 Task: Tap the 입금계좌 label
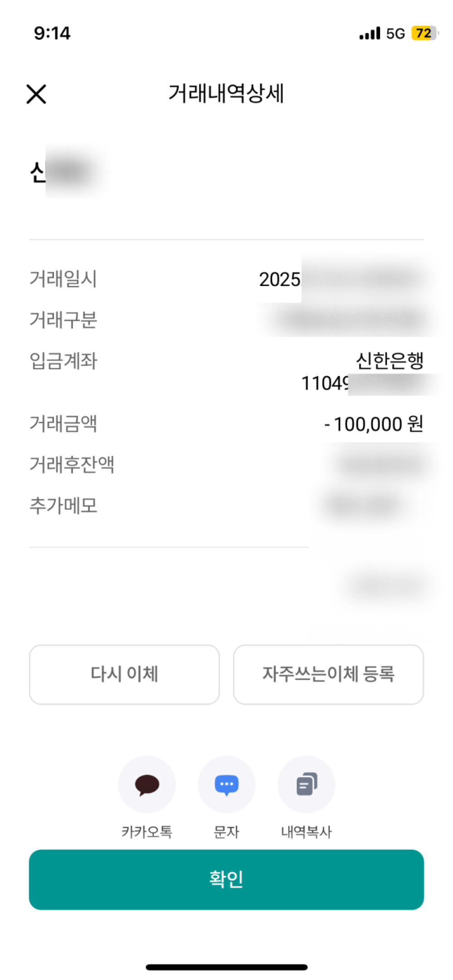[63, 361]
